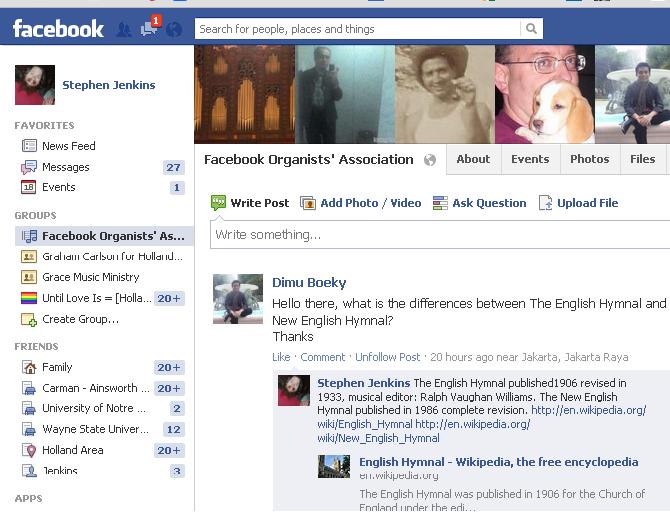Click the Wayne State 12 count badge
This screenshot has height=515, width=670.
coord(173,429)
